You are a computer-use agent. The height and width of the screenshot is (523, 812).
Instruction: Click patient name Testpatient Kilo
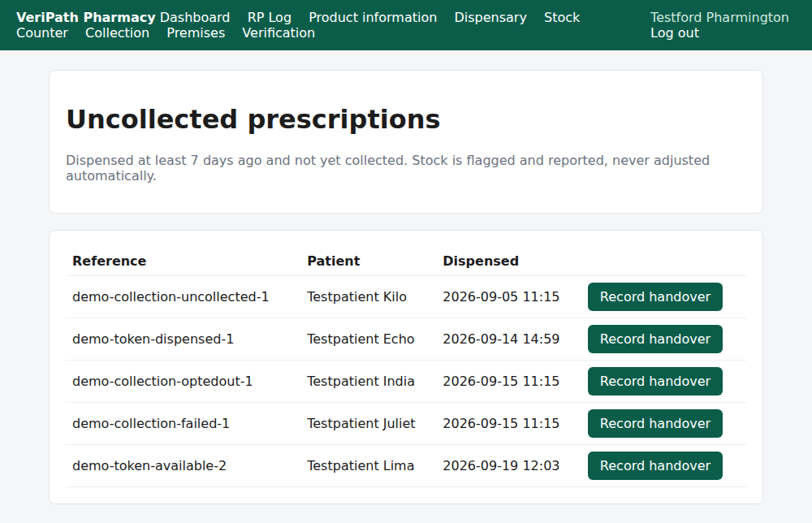point(356,296)
